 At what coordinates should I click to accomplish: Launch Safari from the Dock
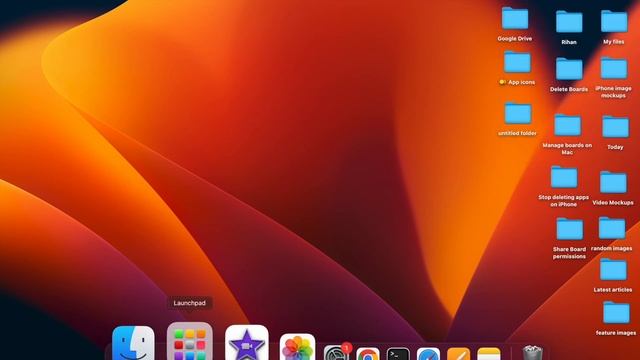click(428, 354)
